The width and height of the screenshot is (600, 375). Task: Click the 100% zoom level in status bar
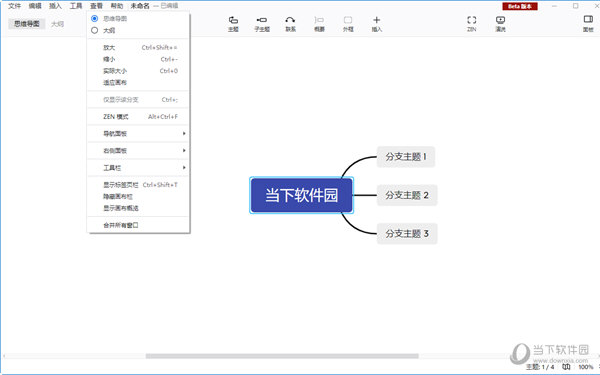[585, 367]
